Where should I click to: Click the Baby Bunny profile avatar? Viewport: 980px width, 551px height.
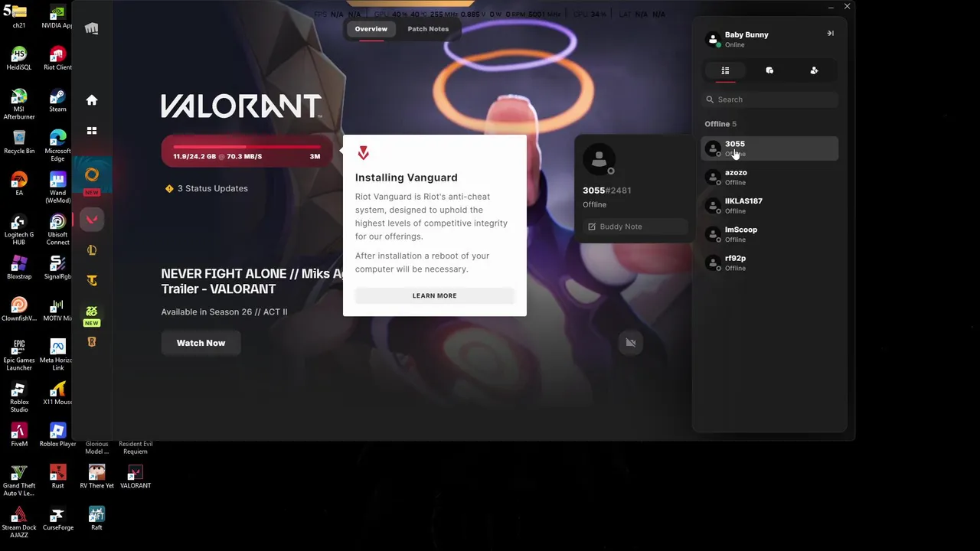pos(713,39)
